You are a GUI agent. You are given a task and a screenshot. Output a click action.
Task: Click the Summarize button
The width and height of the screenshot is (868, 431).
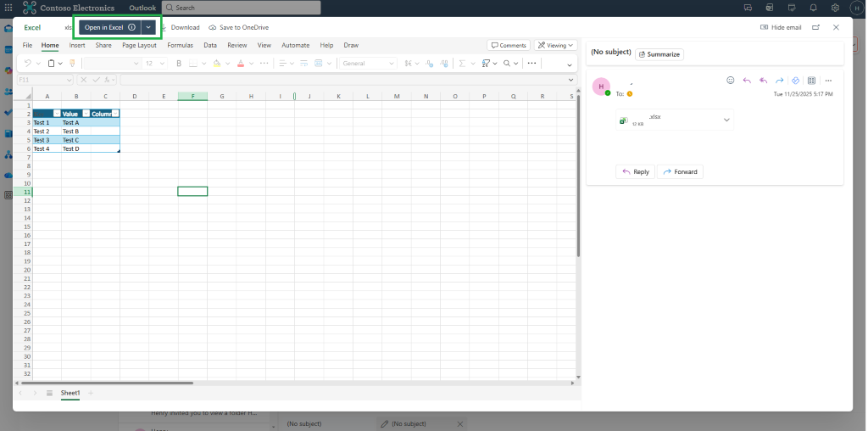659,54
